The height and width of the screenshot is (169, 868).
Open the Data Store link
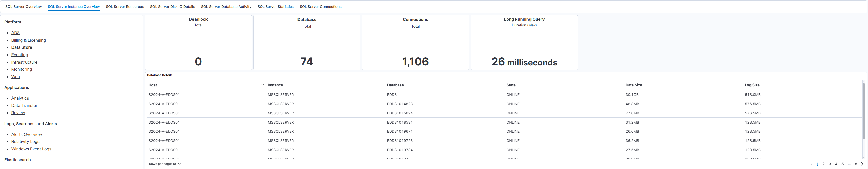coord(22,47)
